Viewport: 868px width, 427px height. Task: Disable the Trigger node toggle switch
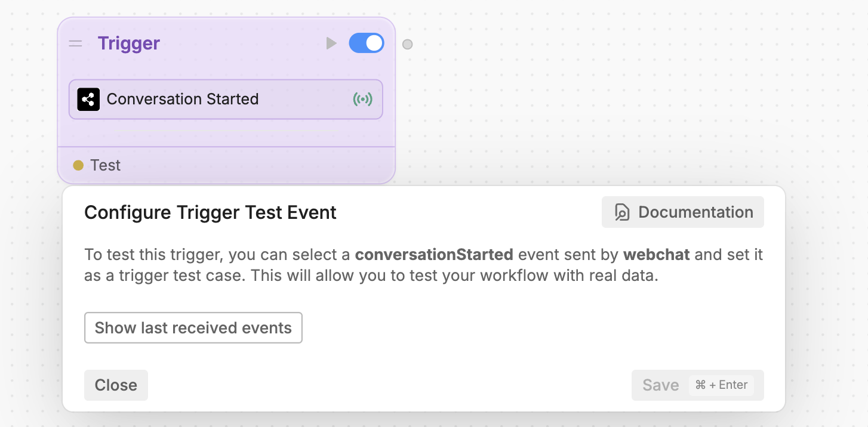click(x=366, y=44)
